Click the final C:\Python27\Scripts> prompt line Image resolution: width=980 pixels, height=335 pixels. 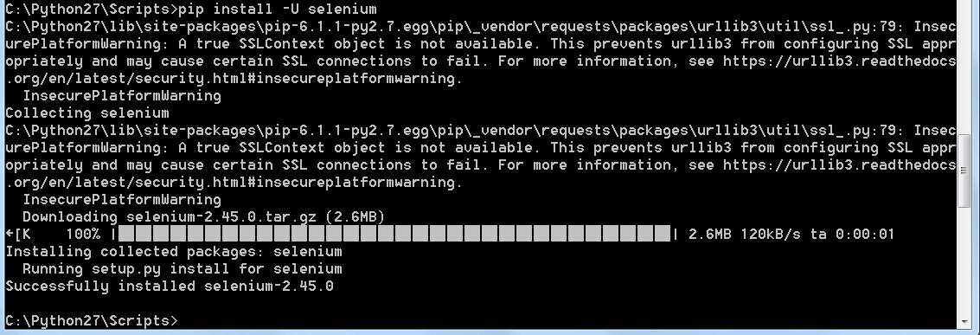click(x=92, y=320)
